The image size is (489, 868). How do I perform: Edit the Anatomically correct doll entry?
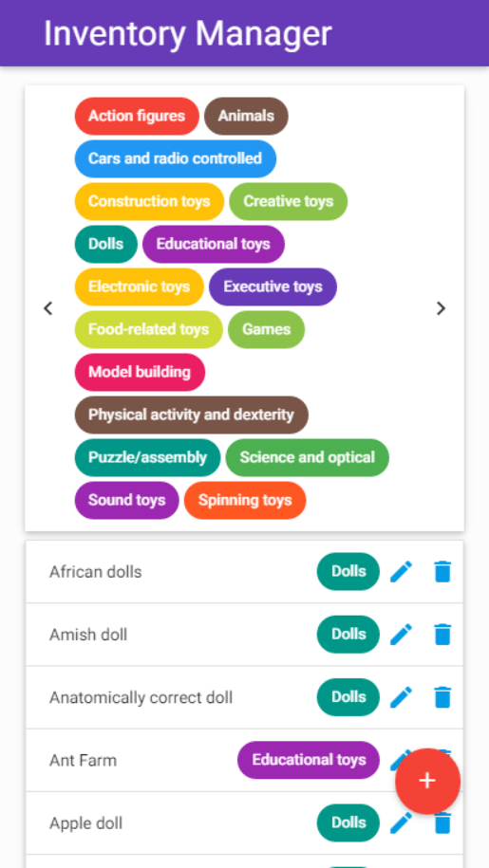click(x=401, y=697)
